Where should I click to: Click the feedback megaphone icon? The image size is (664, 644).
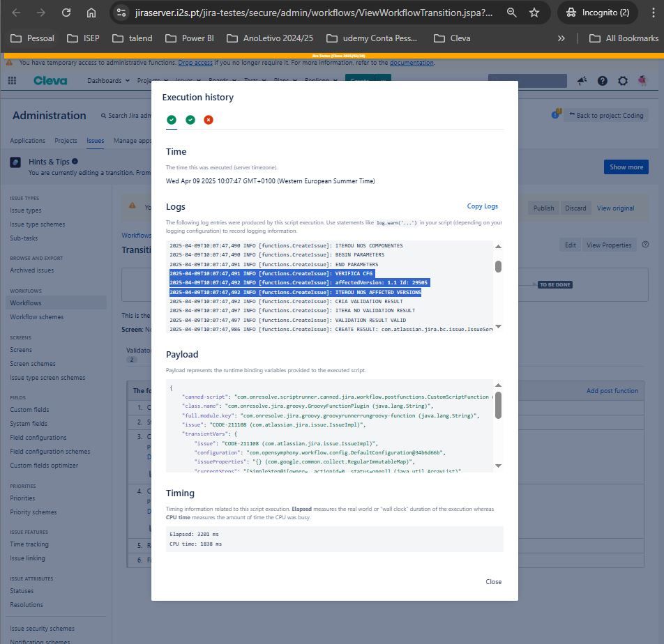[x=582, y=82]
